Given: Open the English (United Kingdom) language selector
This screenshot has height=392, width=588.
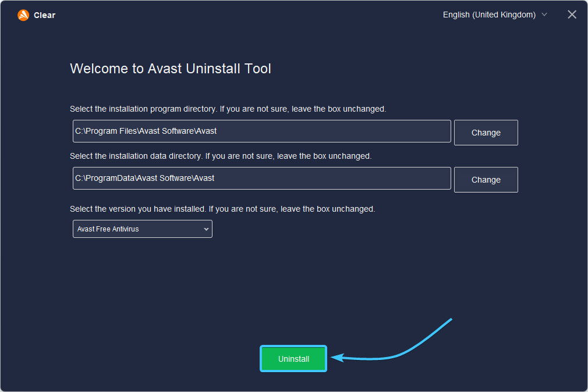Looking at the screenshot, I should (x=488, y=15).
